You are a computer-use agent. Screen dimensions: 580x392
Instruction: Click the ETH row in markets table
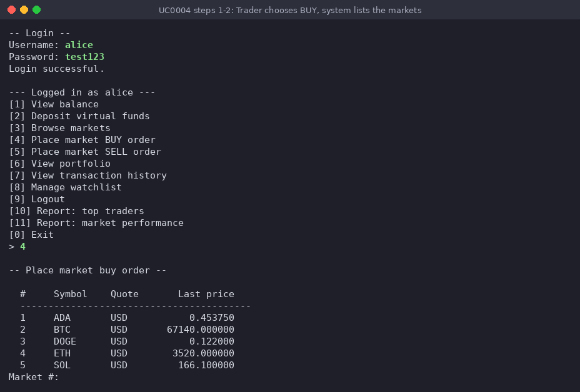coord(127,353)
